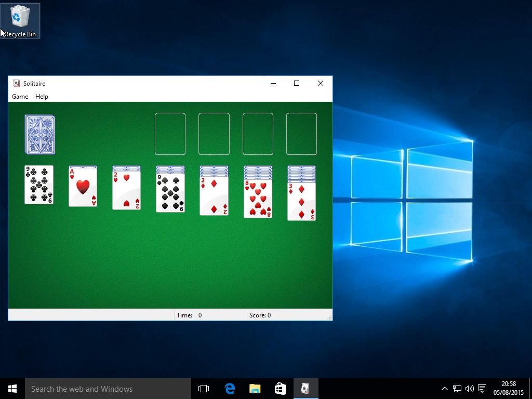The width and height of the screenshot is (532, 399).
Task: Select the 2 of hearts card
Action: [127, 190]
